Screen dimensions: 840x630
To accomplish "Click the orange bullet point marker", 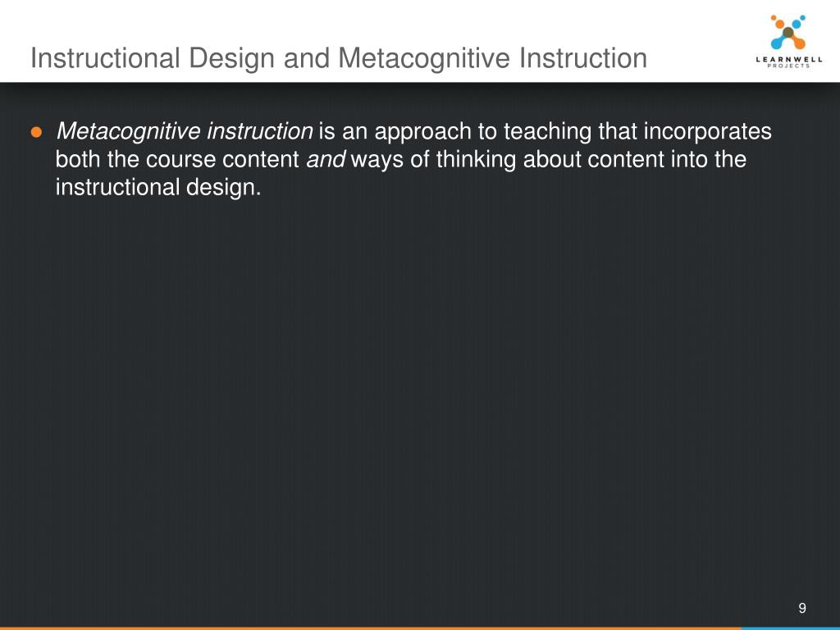I will coord(36,132).
